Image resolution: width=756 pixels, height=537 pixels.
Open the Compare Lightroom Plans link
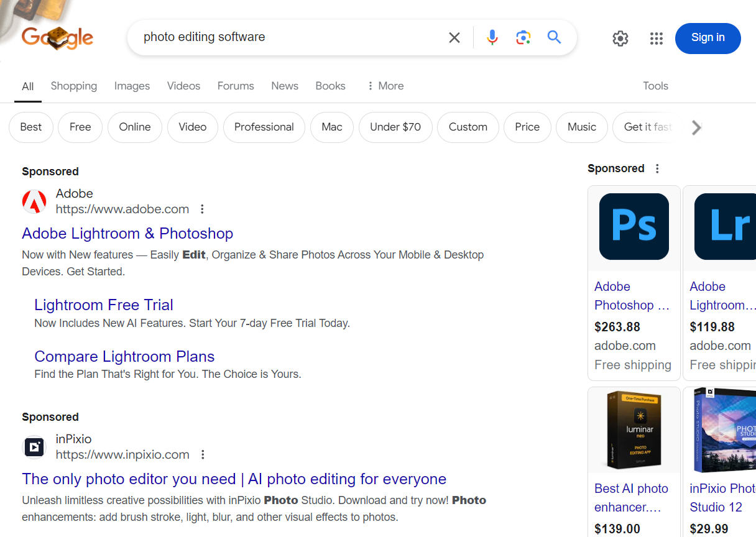[x=124, y=357]
